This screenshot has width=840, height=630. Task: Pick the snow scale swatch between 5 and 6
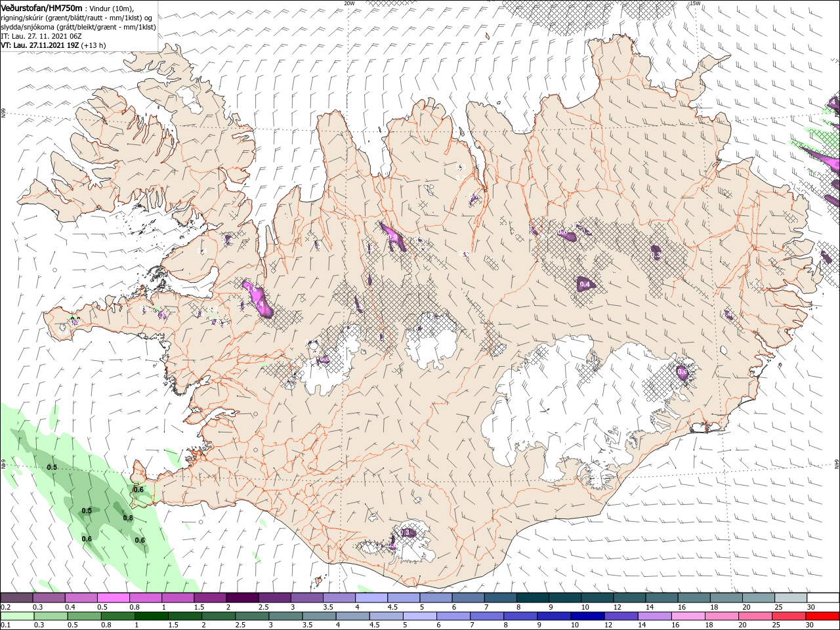point(435,598)
